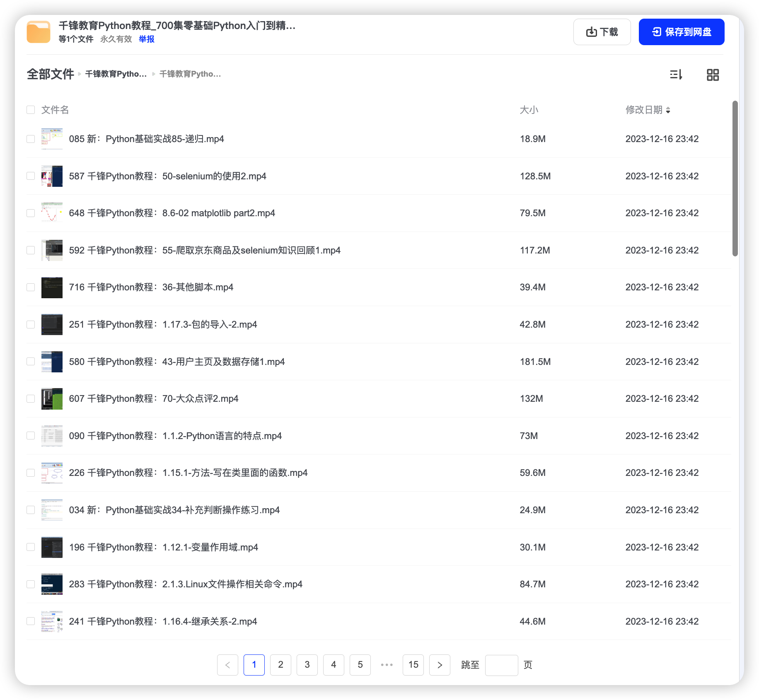Screen dimensions: 759x700
Task: Select checkbox for 716 其他脚本.mp4
Action: point(31,287)
